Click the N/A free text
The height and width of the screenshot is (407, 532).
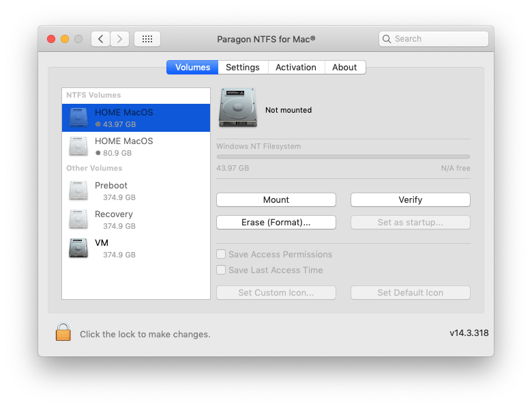click(456, 168)
